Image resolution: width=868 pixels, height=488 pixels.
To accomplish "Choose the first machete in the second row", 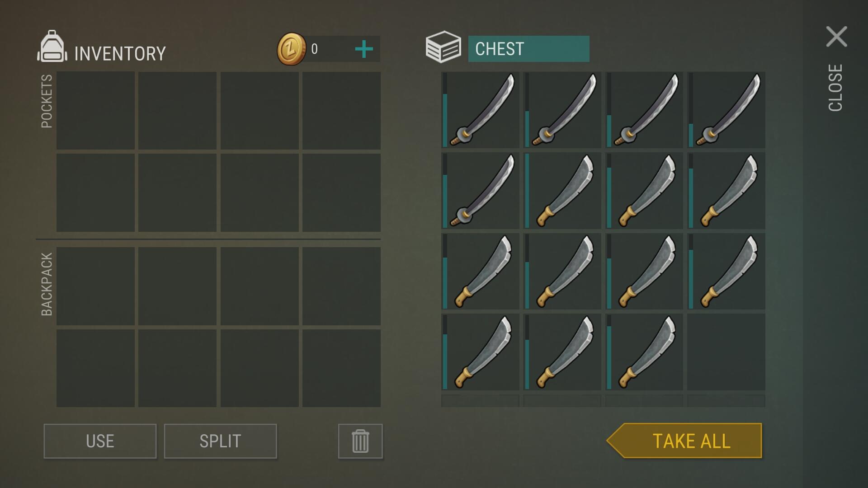I will pyautogui.click(x=562, y=191).
